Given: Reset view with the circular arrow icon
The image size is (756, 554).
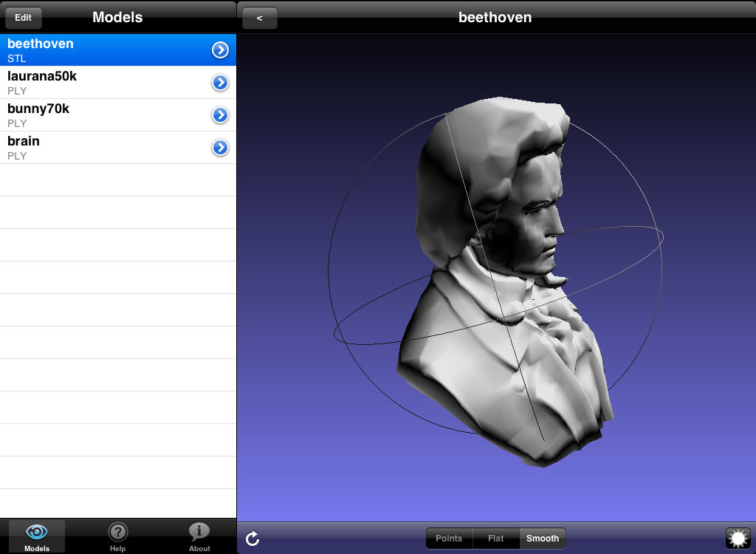Looking at the screenshot, I should pos(252,538).
